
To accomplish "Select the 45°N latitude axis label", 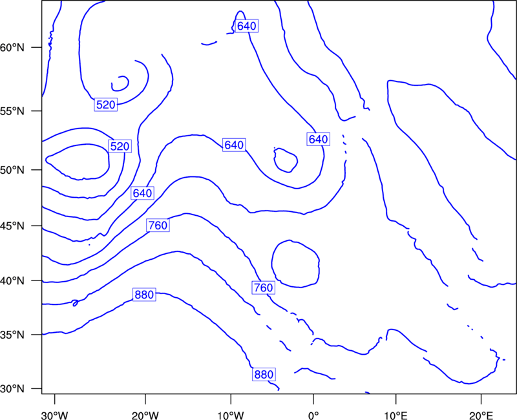I will pos(12,226).
